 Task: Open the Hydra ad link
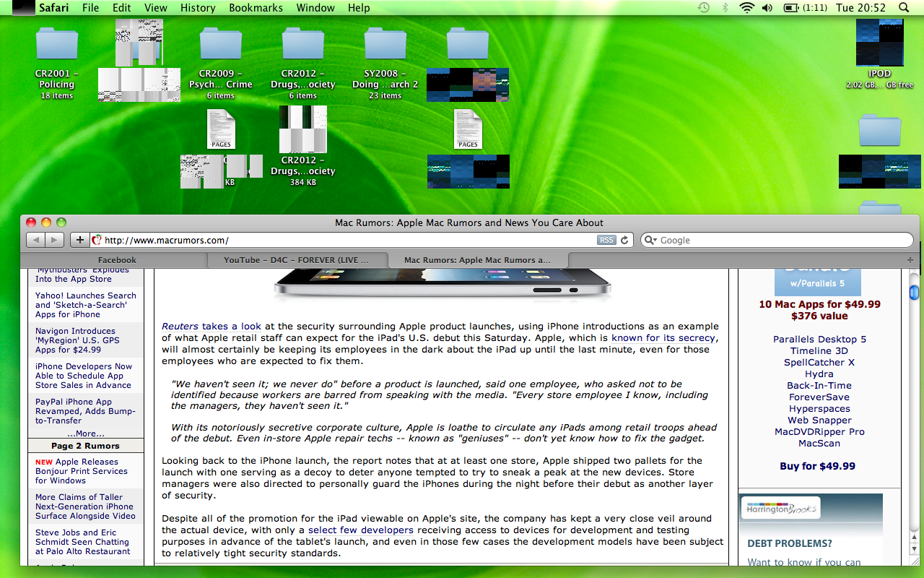819,374
